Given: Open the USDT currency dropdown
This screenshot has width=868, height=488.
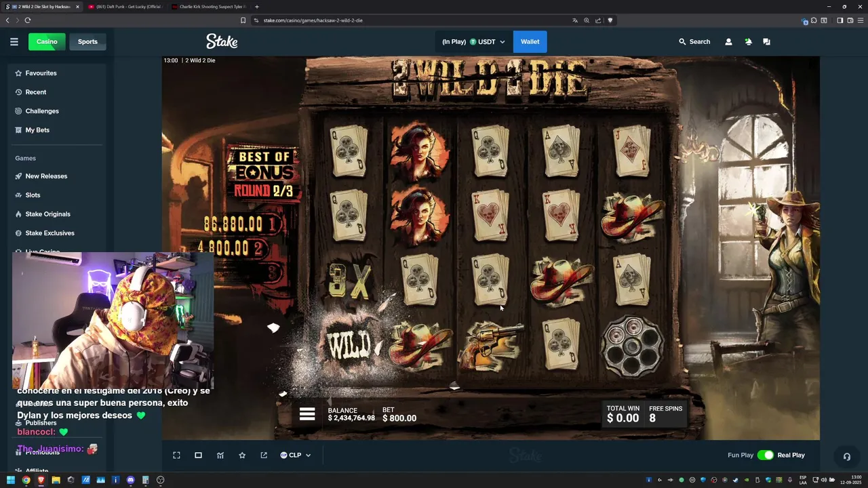Looking at the screenshot, I should [x=487, y=41].
